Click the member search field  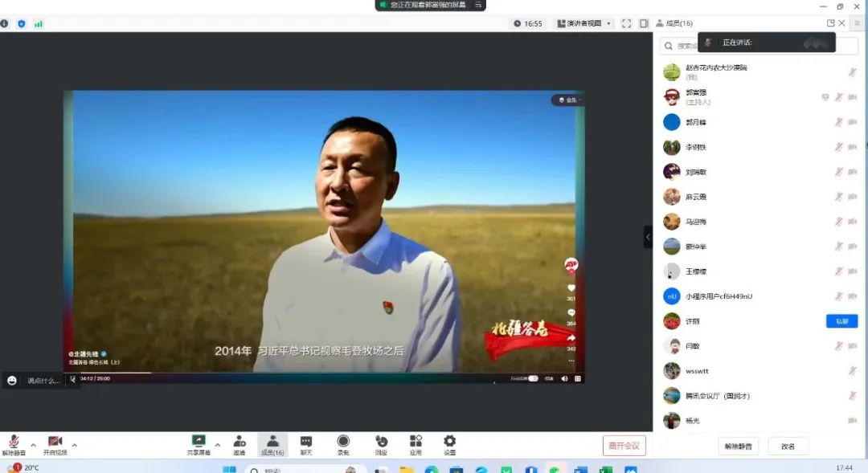click(679, 46)
